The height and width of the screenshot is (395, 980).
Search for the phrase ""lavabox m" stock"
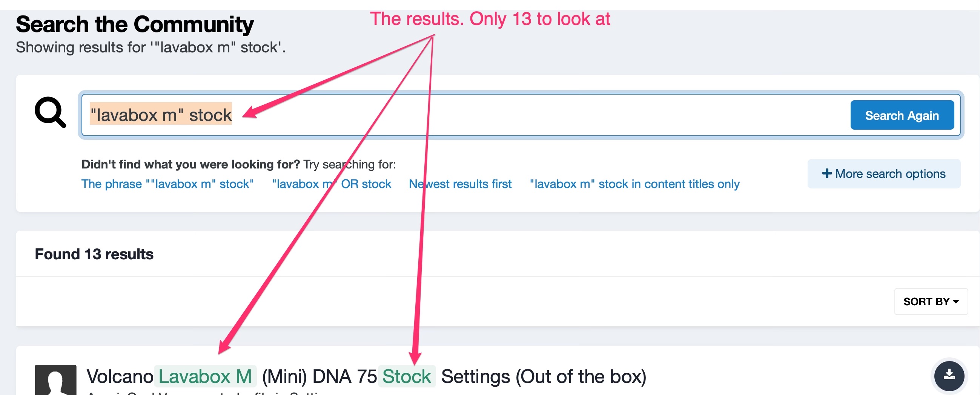167,184
